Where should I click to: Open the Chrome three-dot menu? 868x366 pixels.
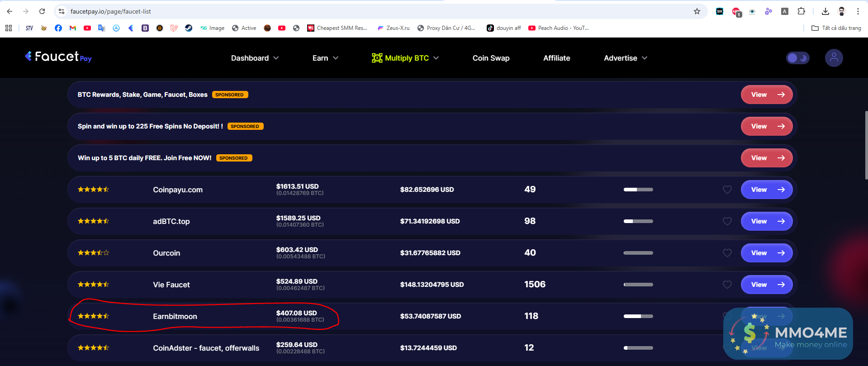858,11
